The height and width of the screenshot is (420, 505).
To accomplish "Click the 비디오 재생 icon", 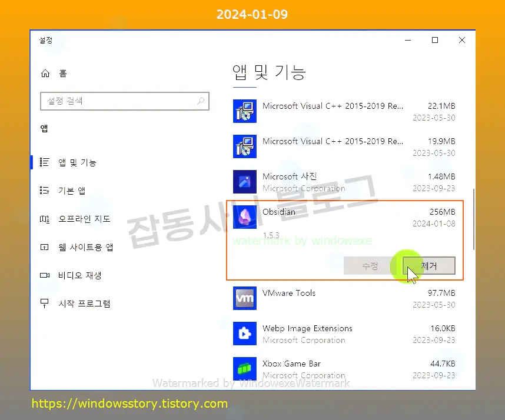I will click(45, 275).
